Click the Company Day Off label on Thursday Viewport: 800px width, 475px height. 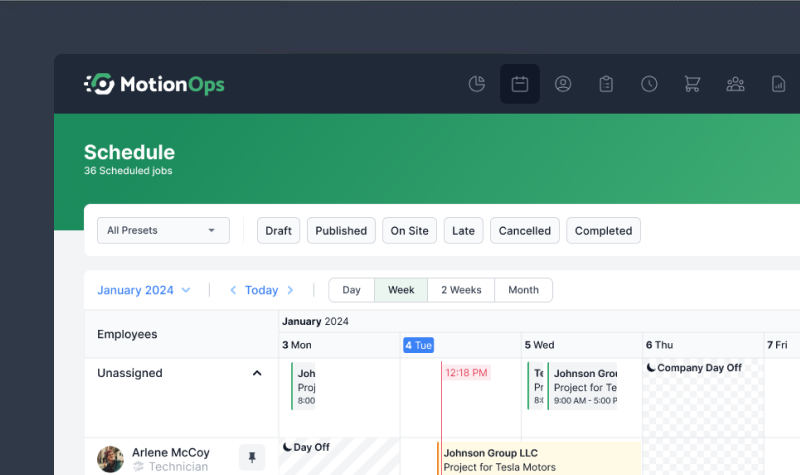(694, 368)
